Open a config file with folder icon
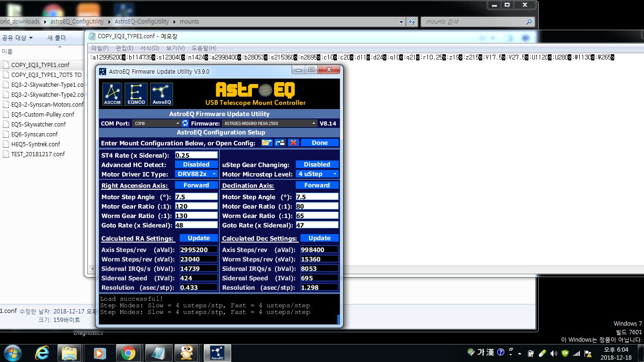644x362 pixels. 267,143
